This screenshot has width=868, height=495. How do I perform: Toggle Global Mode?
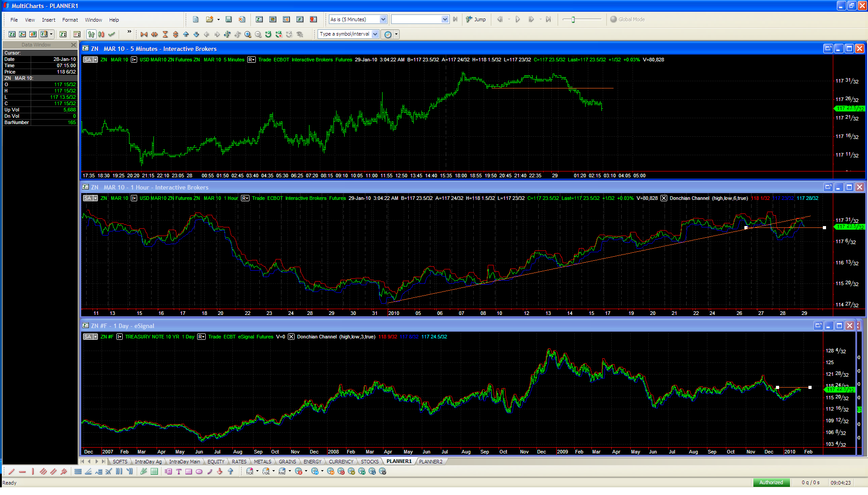tap(628, 19)
